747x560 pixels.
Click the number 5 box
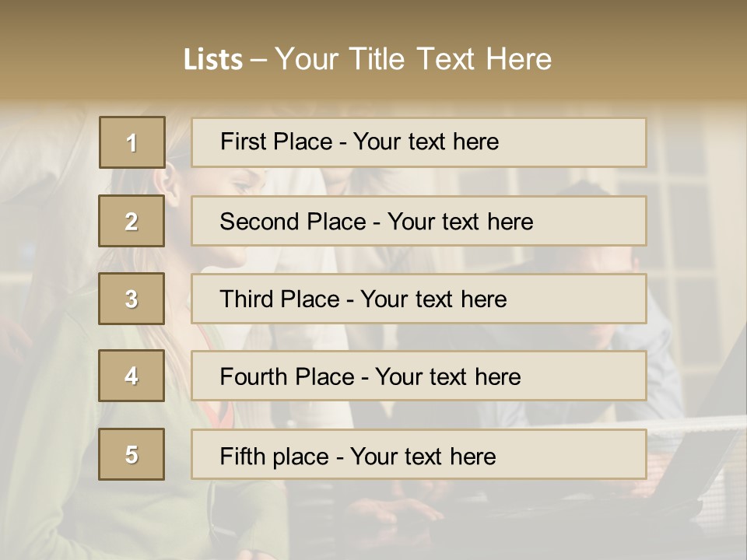click(x=132, y=454)
